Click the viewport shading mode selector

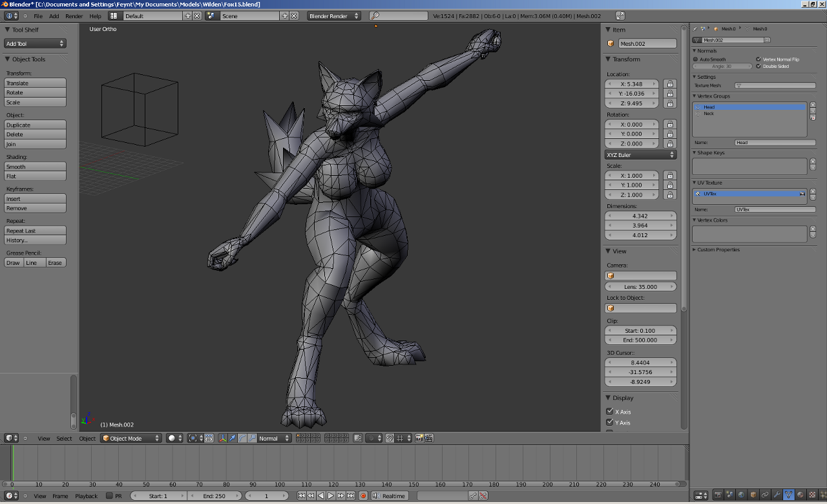coord(175,438)
